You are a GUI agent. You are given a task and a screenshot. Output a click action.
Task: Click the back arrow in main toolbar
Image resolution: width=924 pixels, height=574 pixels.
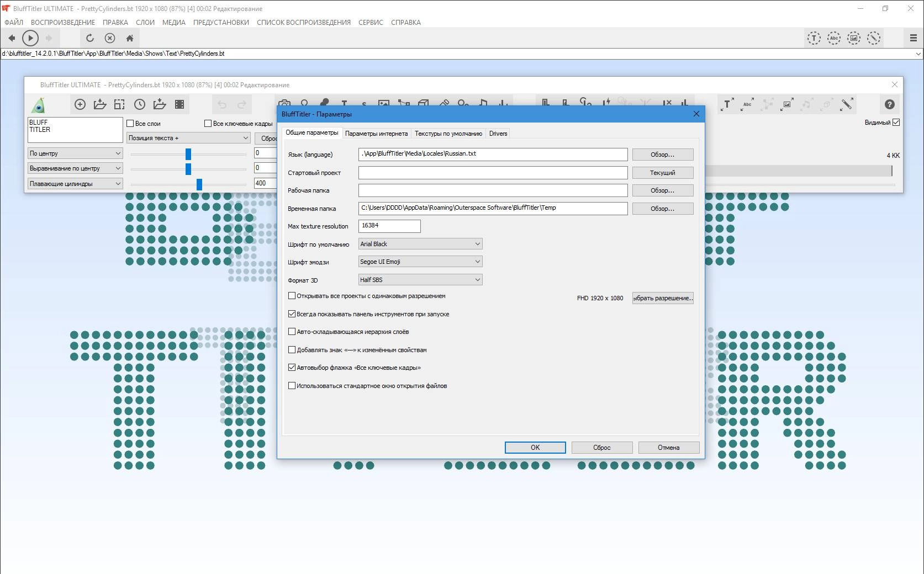point(12,38)
